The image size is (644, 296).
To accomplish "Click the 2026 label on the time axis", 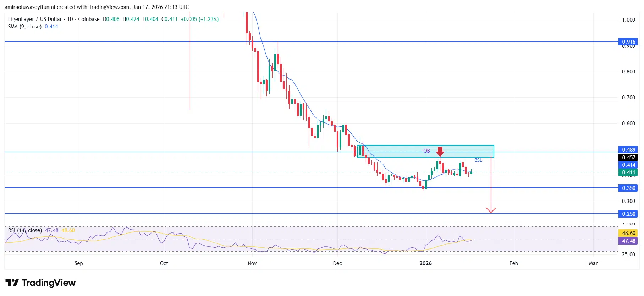I will click(425, 263).
